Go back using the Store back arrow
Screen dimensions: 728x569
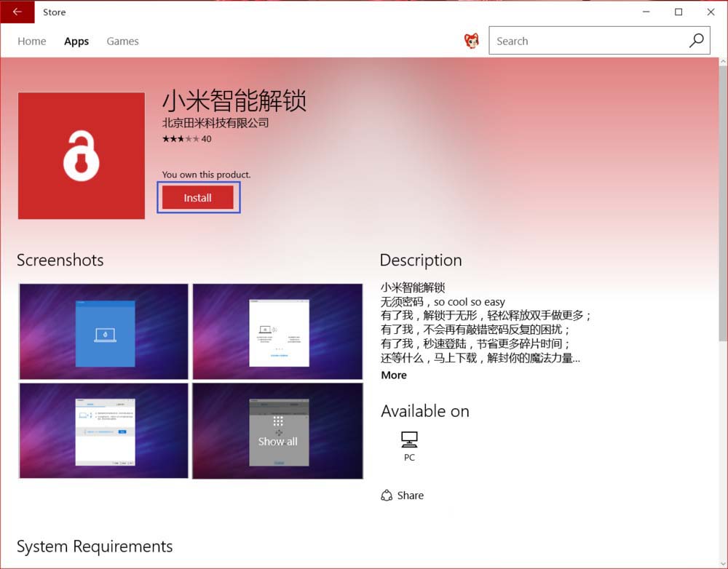tap(17, 12)
